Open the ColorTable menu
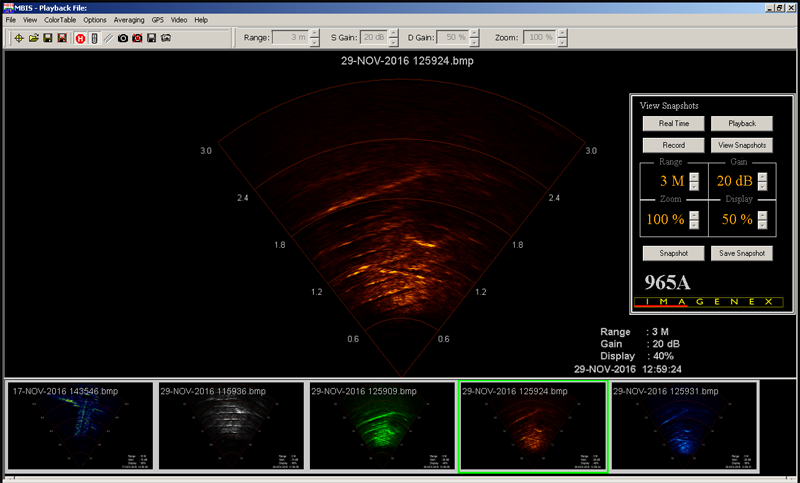Image resolution: width=800 pixels, height=483 pixels. point(60,20)
